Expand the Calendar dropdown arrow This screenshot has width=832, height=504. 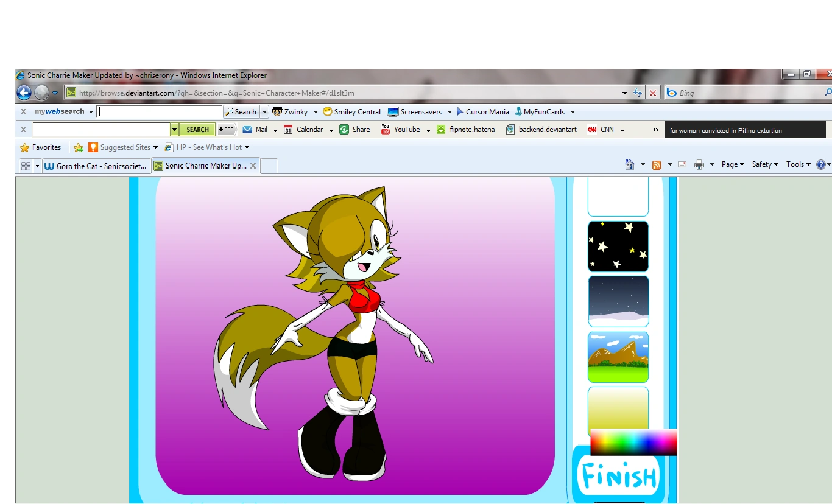(x=331, y=130)
